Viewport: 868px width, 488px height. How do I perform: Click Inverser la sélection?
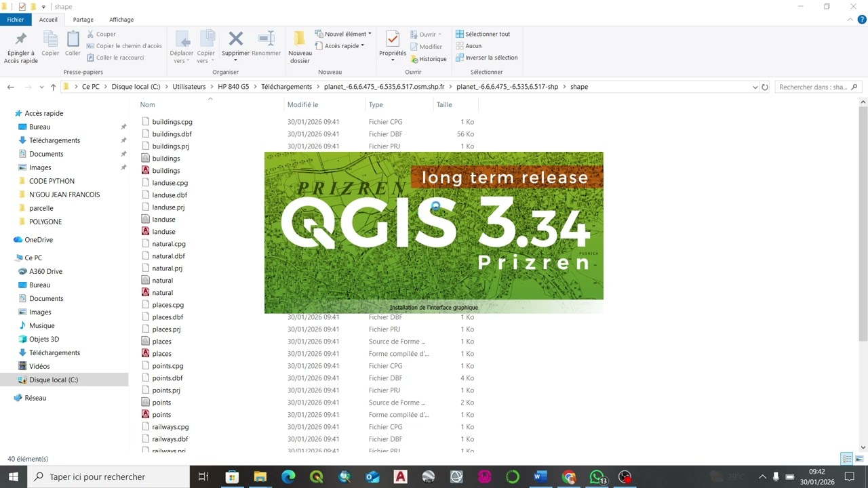[x=486, y=58]
